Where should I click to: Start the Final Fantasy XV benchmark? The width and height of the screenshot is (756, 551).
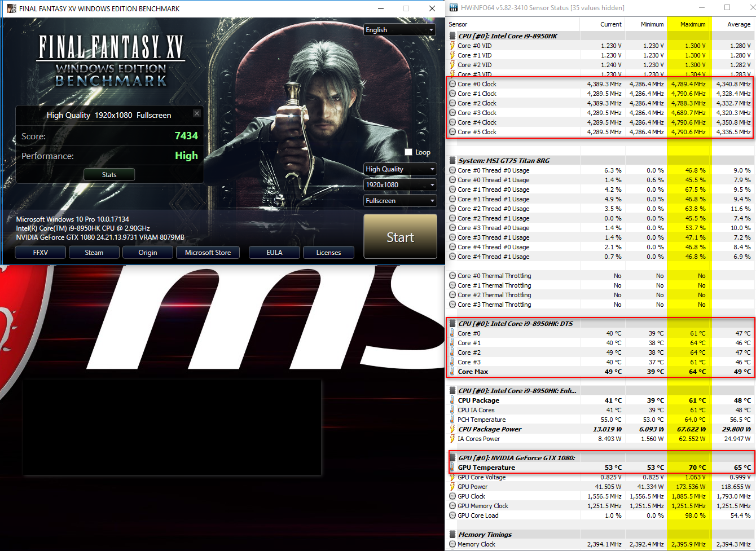pyautogui.click(x=401, y=237)
